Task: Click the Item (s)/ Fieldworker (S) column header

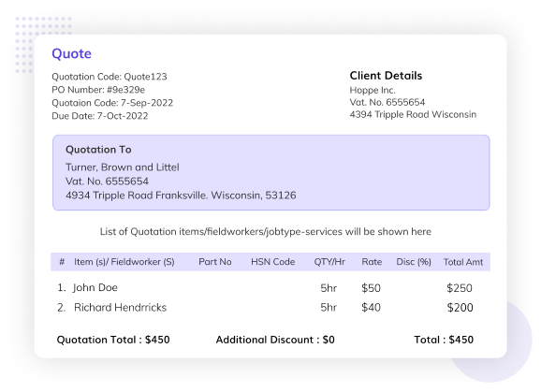Action: pos(124,262)
